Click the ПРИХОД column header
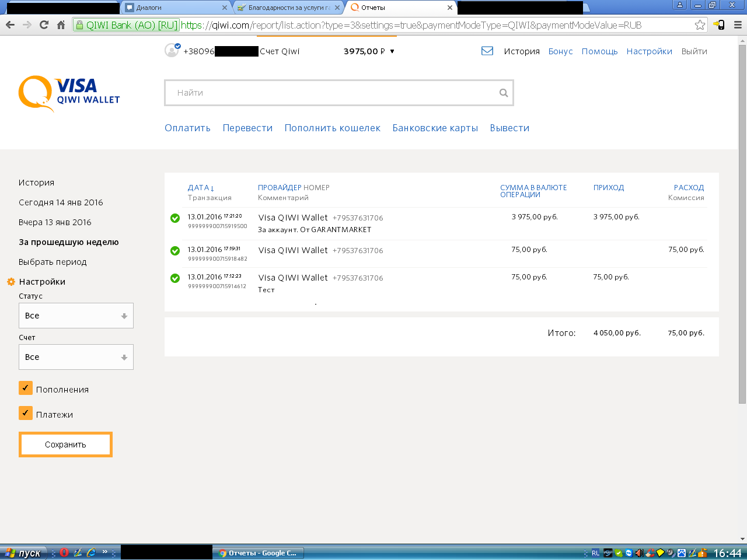The image size is (747, 560). (x=609, y=188)
